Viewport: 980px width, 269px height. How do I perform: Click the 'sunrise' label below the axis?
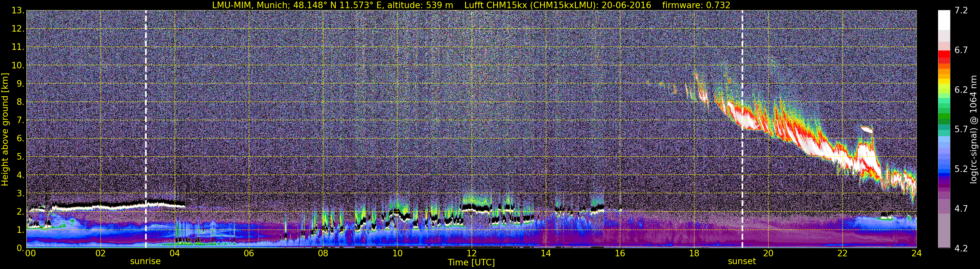145,262
